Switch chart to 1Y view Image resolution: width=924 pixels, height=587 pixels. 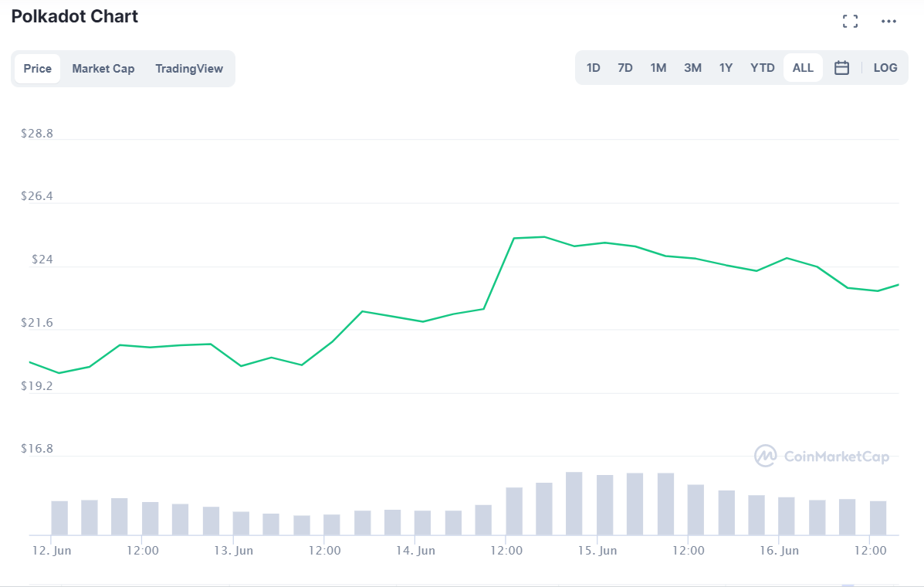coord(726,67)
